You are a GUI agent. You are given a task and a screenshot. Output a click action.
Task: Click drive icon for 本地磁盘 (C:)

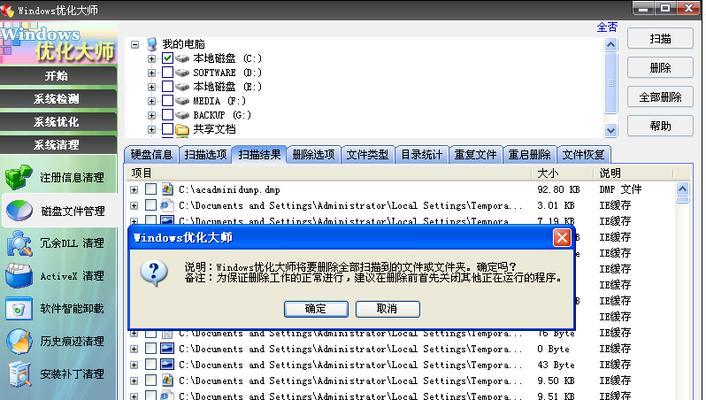(182, 59)
